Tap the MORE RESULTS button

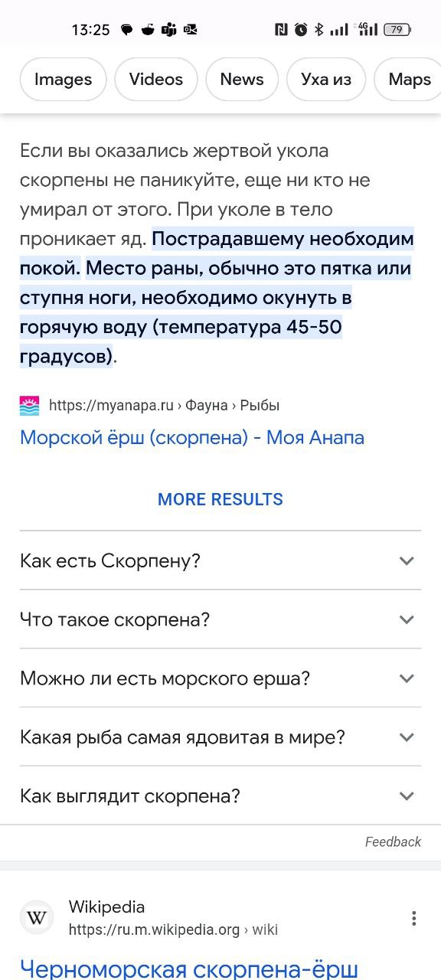tap(220, 499)
